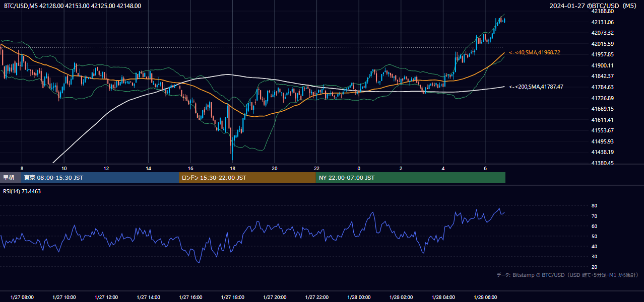Click the bottom date label 1/27 08:00
This screenshot has width=644, height=302.
click(22, 297)
